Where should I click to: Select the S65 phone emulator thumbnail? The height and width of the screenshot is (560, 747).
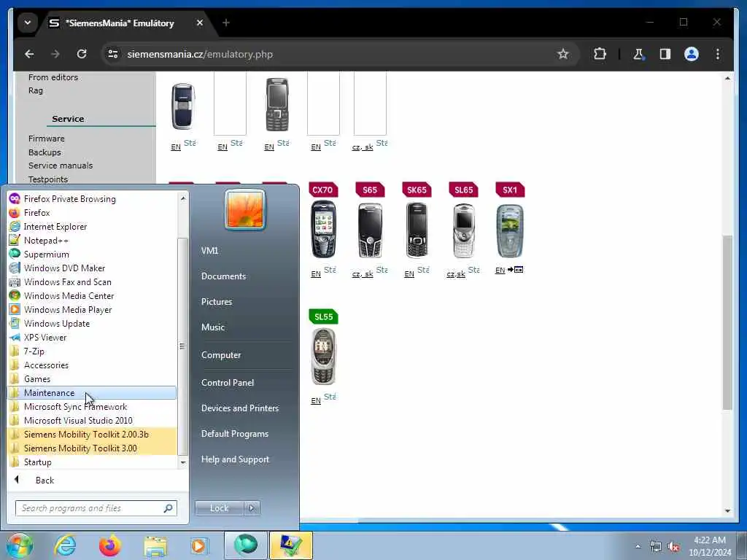point(370,230)
